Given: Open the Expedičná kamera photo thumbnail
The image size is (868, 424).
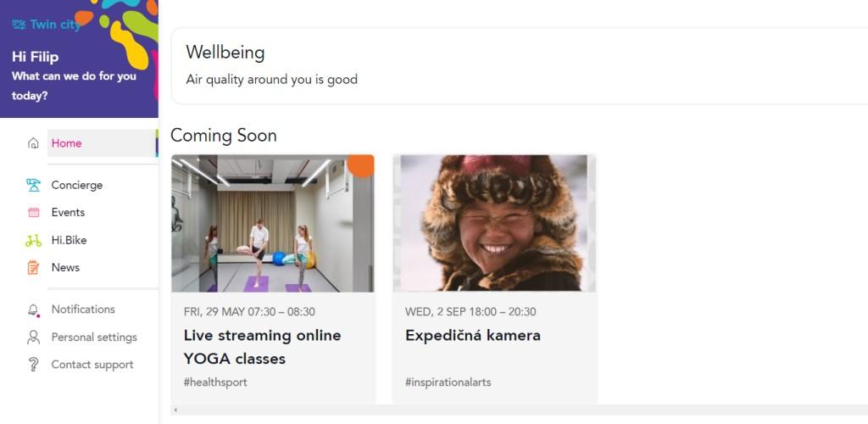Looking at the screenshot, I should click(494, 223).
